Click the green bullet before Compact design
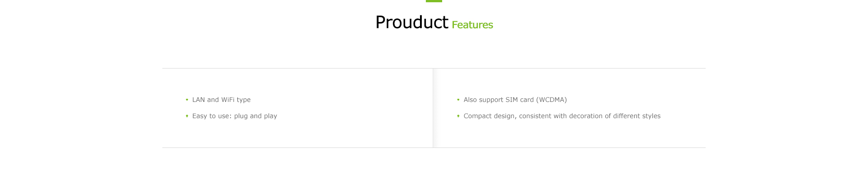The image size is (868, 184). 458,116
